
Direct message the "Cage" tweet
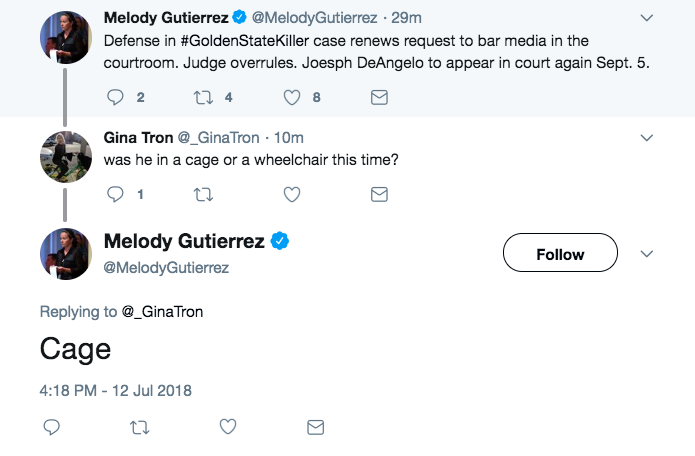tap(315, 427)
